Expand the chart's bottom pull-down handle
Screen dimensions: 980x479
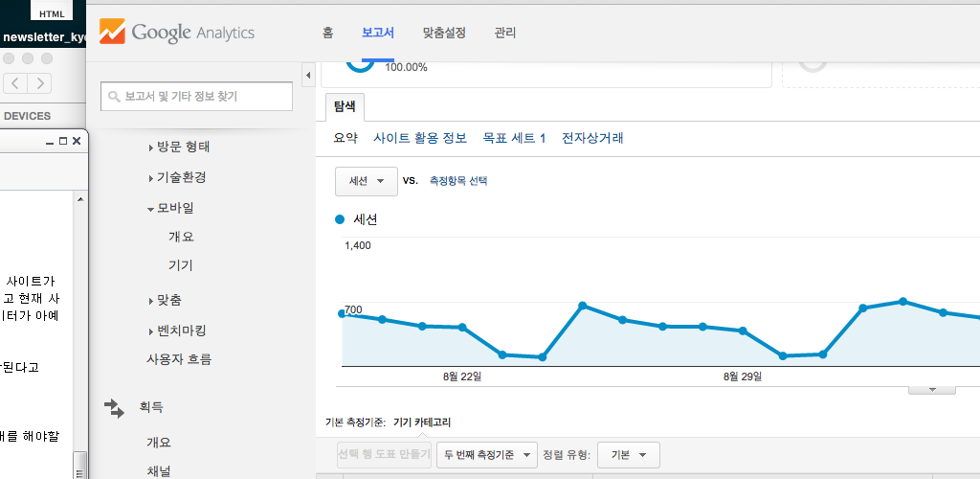coord(931,390)
